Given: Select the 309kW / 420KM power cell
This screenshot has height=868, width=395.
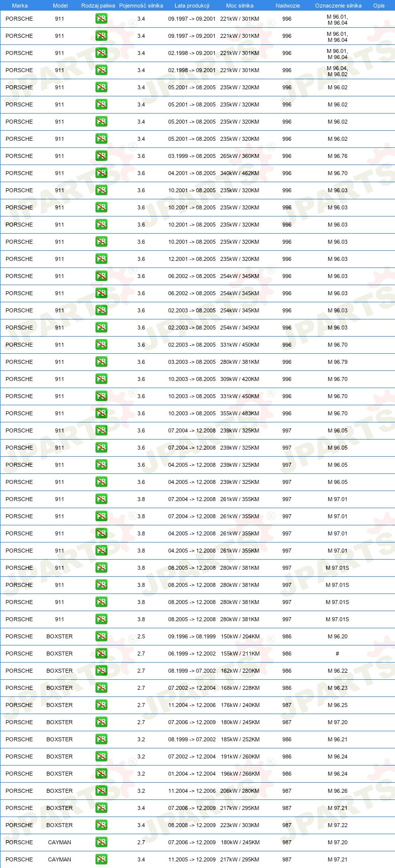Looking at the screenshot, I should [239, 379].
